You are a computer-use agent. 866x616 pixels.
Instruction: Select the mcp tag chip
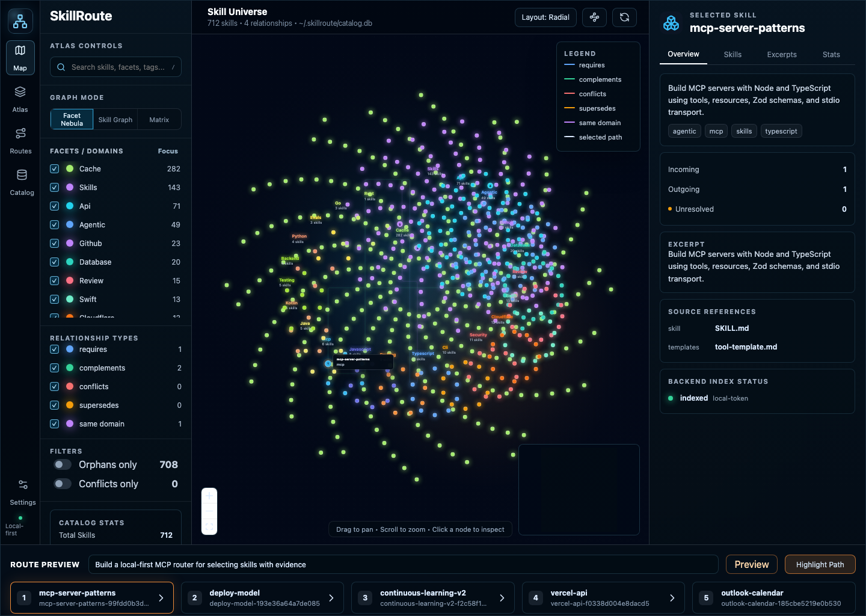point(716,131)
